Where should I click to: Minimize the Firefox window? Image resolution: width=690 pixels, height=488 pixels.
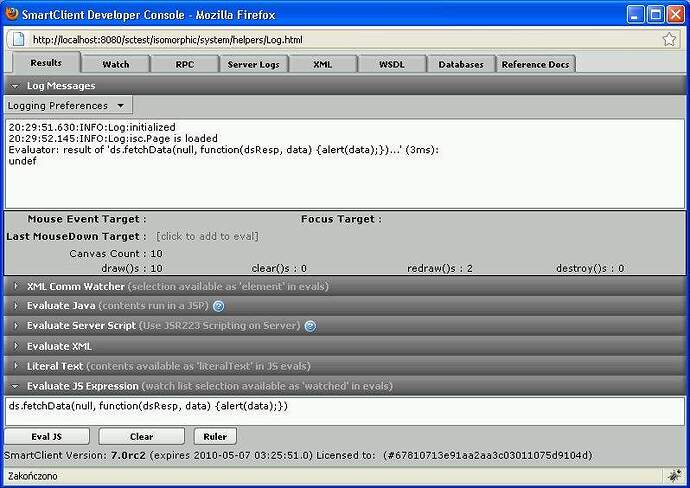point(635,15)
